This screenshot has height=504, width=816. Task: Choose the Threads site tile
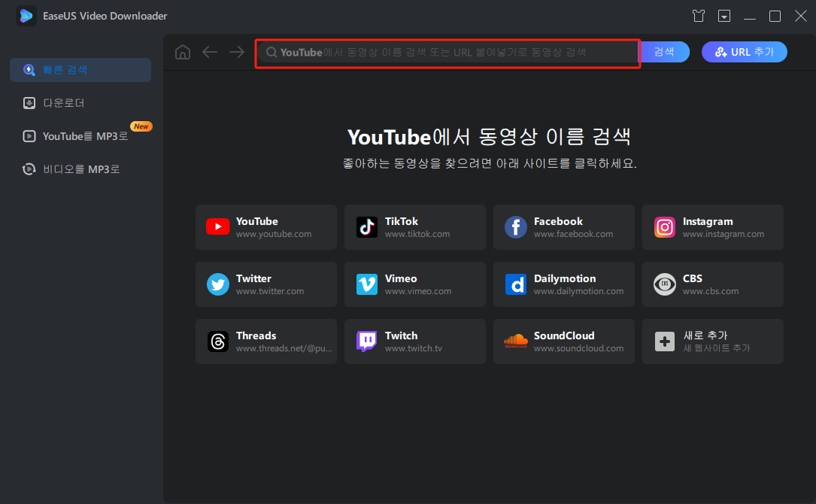[265, 342]
